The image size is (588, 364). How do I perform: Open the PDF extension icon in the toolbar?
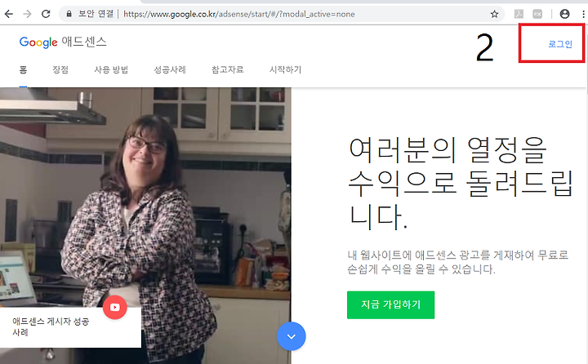click(x=519, y=14)
